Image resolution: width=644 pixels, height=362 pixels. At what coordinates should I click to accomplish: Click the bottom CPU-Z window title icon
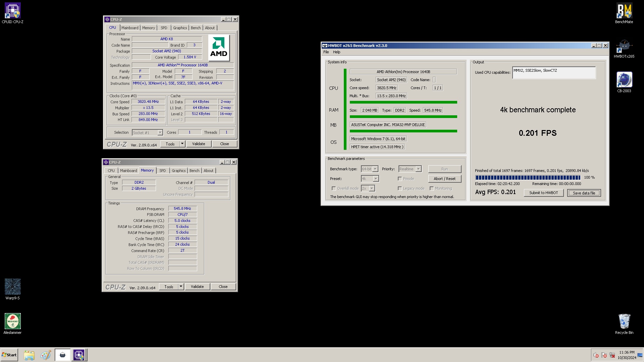click(106, 162)
